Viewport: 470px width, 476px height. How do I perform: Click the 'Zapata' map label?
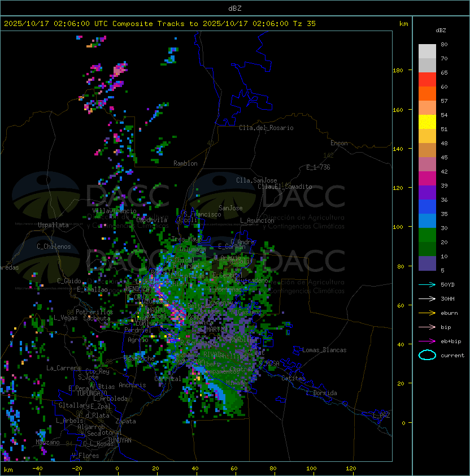(x=125, y=421)
